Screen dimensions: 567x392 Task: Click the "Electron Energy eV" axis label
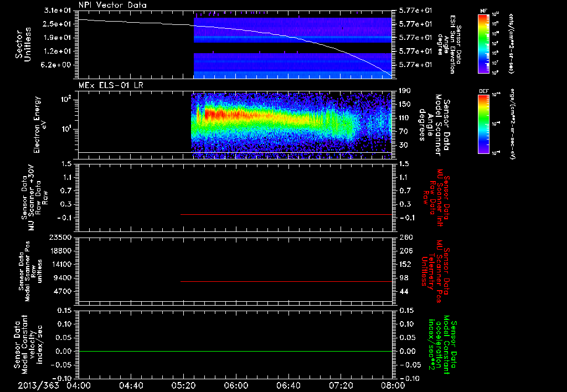40,125
